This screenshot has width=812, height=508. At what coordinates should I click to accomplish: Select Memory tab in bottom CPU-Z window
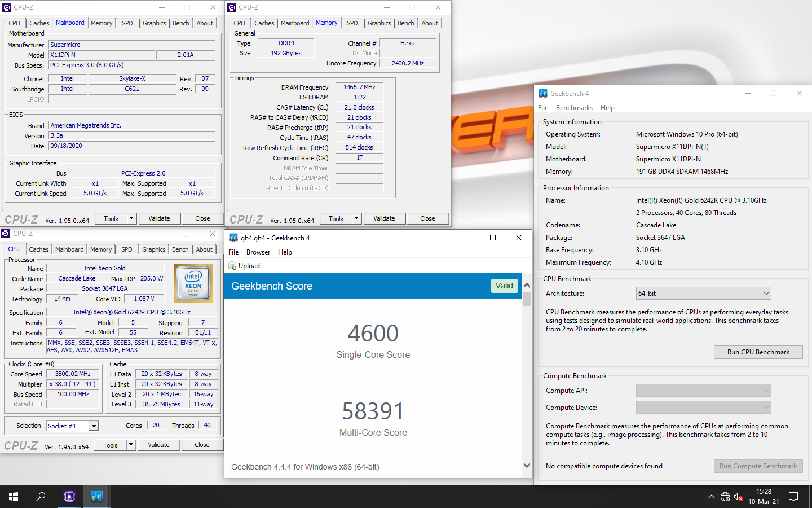[101, 249]
